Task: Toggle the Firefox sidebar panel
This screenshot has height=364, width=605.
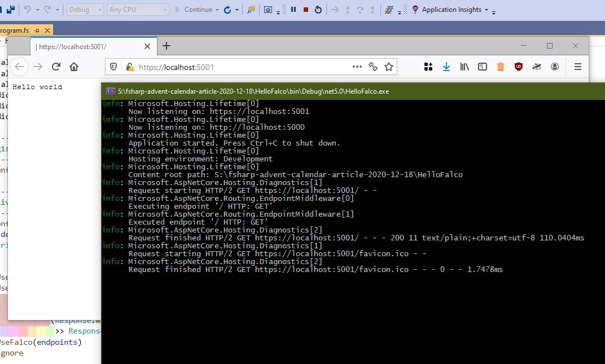Action: pos(483,67)
